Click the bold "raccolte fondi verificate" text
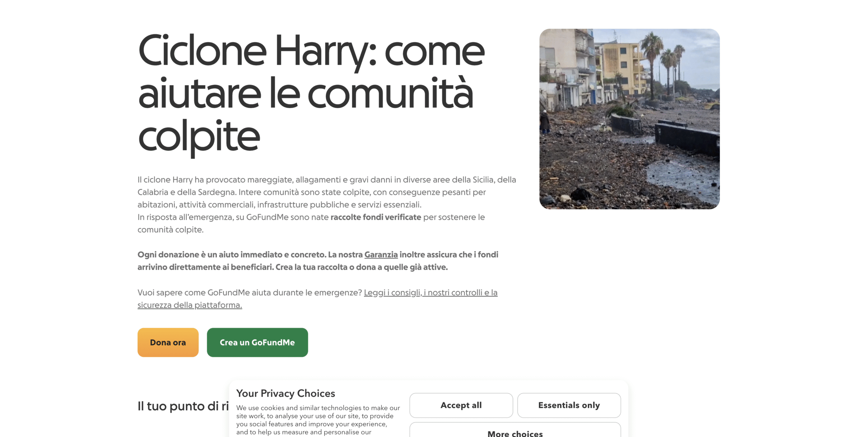The height and width of the screenshot is (437, 868). [x=376, y=217]
